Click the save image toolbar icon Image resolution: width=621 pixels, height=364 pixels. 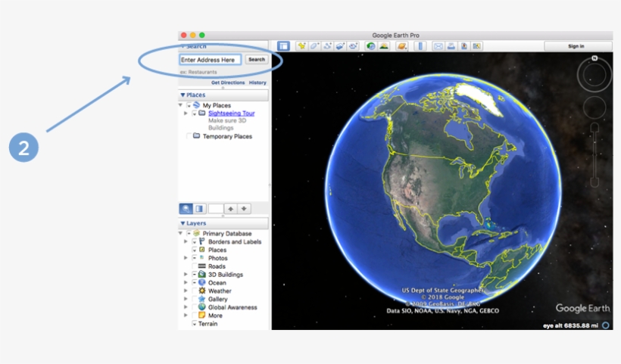(463, 46)
